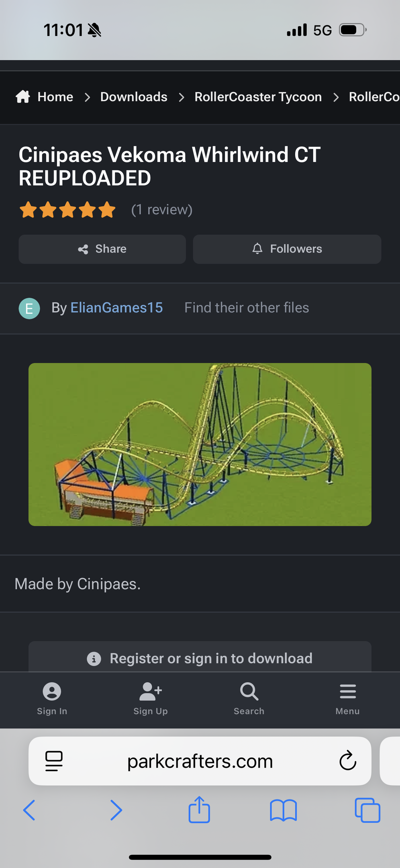Viewport: 400px width, 868px height.
Task: Open the RollerCoaster Tycoon breadcrumb
Action: pos(258,97)
